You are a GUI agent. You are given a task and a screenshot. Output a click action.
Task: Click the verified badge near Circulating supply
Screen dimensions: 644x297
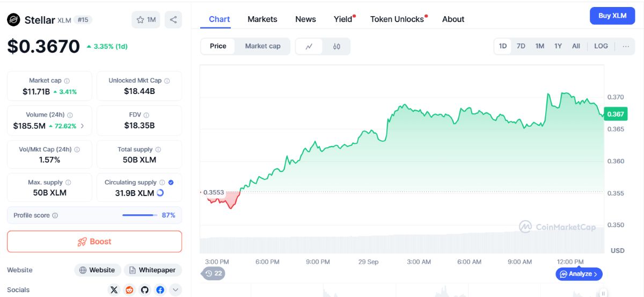click(x=171, y=183)
